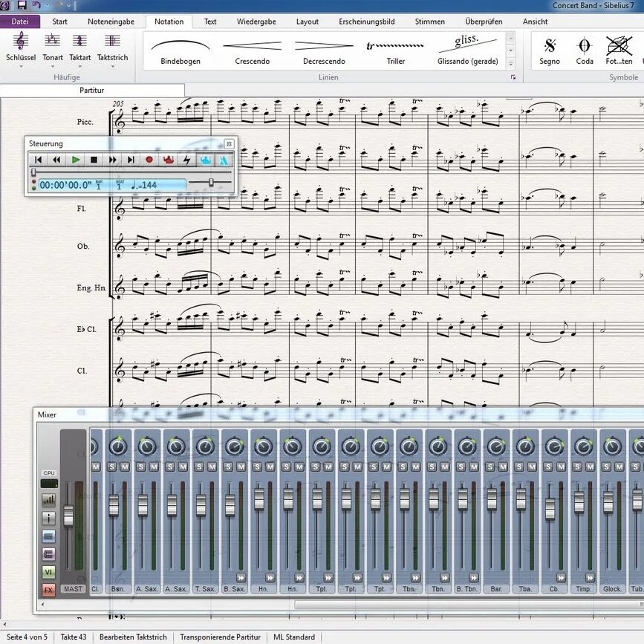
Task: Toggle the blue metronome click icon
Action: [224, 160]
